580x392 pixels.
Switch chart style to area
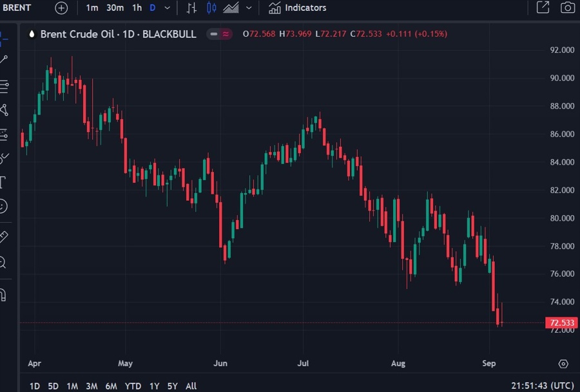coord(231,8)
